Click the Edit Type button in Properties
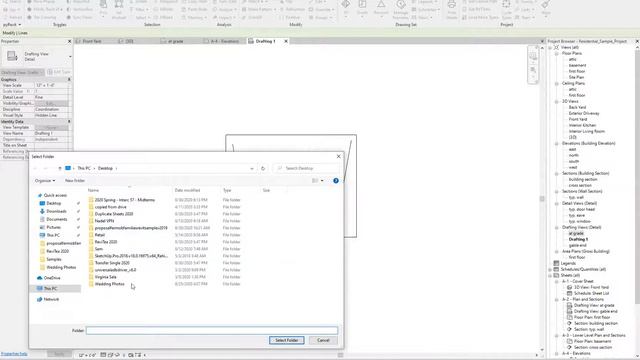 [x=59, y=72]
